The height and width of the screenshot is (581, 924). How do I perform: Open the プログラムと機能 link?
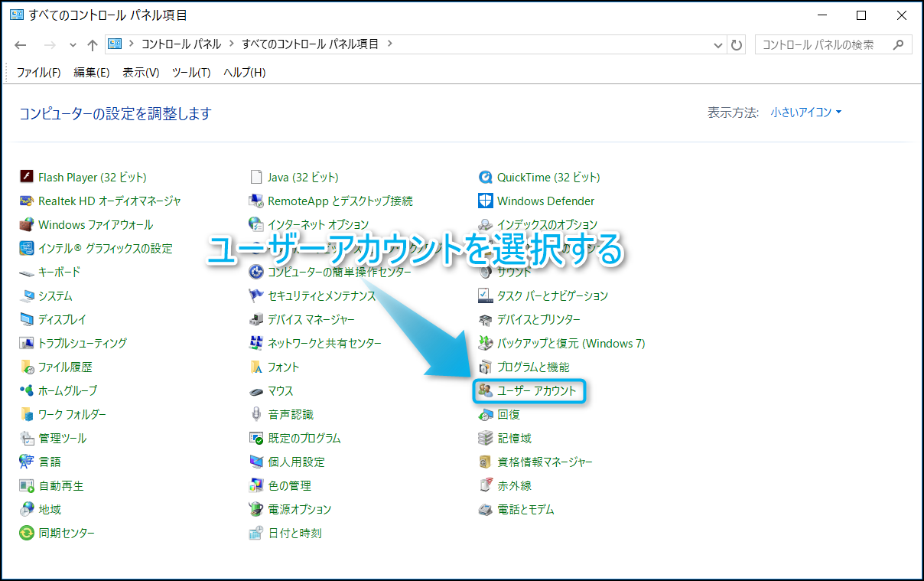(x=533, y=367)
